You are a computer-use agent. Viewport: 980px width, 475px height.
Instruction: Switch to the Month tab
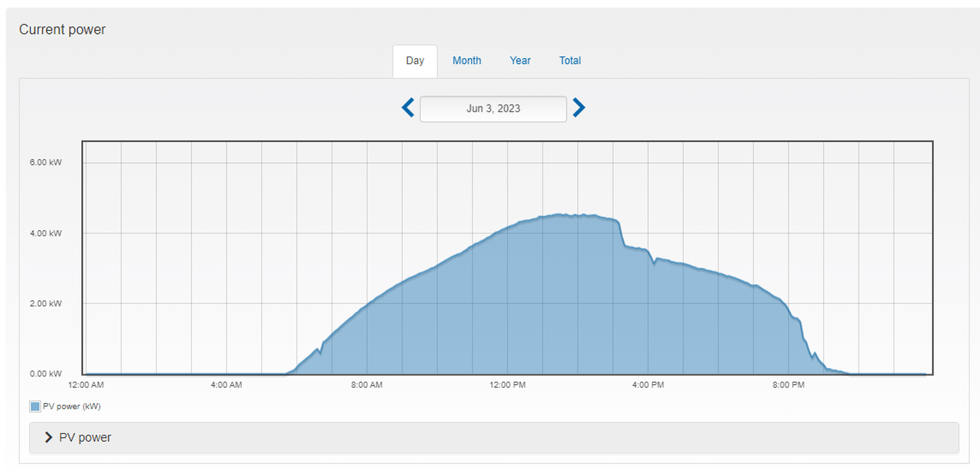tap(466, 61)
